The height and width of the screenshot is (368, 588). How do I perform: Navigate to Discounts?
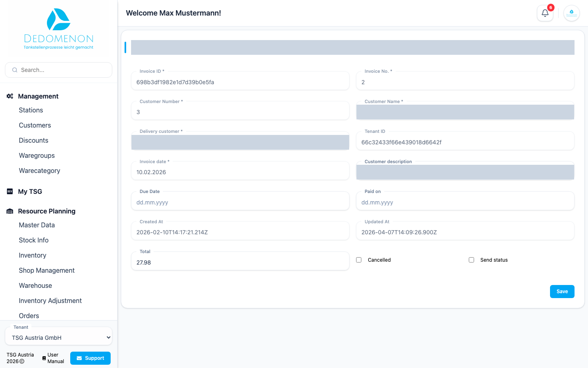point(33,140)
